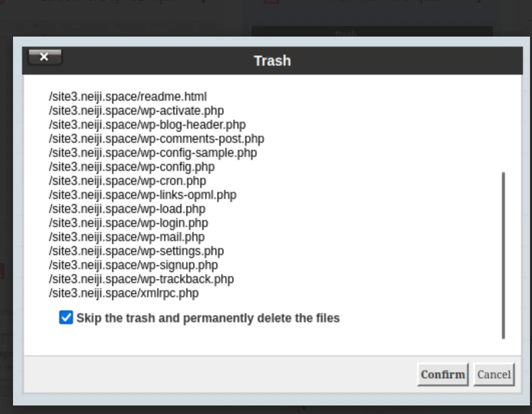The image size is (532, 414).
Task: Click the xmlrpc.php file path
Action: tap(124, 293)
